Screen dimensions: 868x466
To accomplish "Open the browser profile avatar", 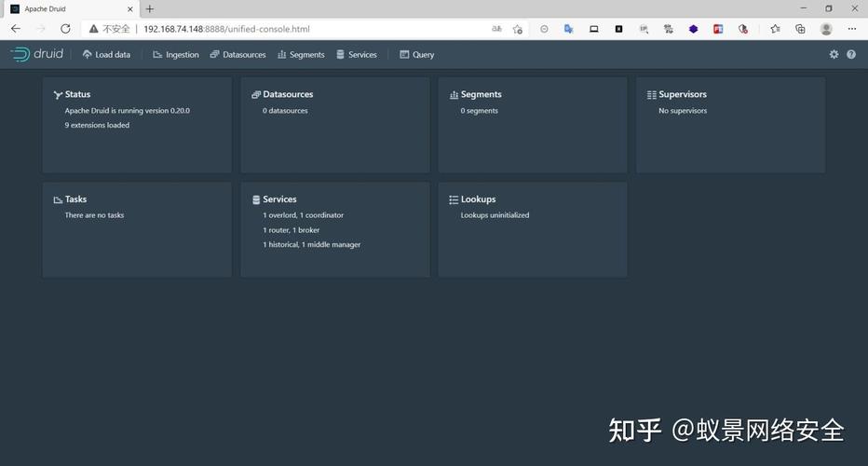I will click(x=826, y=29).
